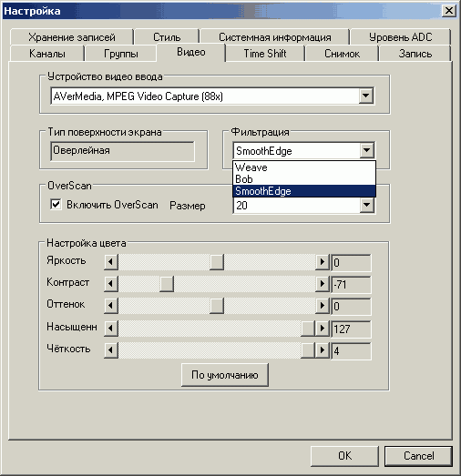Open the Каналы tab
Screen dimensions: 461x476
click(x=47, y=54)
